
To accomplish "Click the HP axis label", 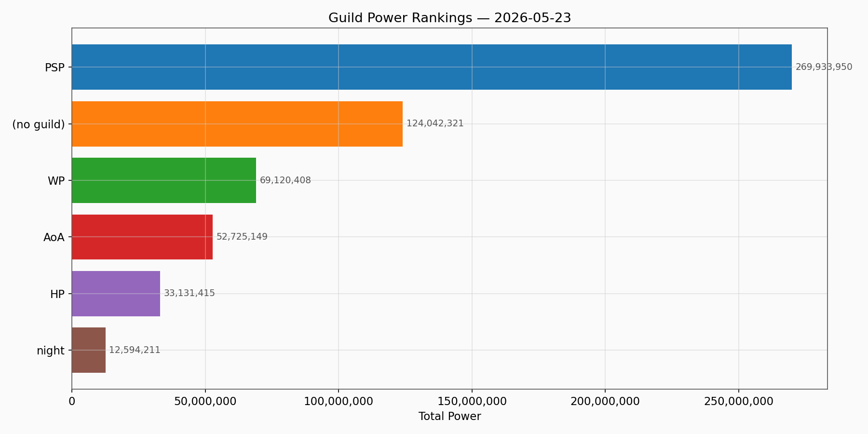I will (x=57, y=294).
